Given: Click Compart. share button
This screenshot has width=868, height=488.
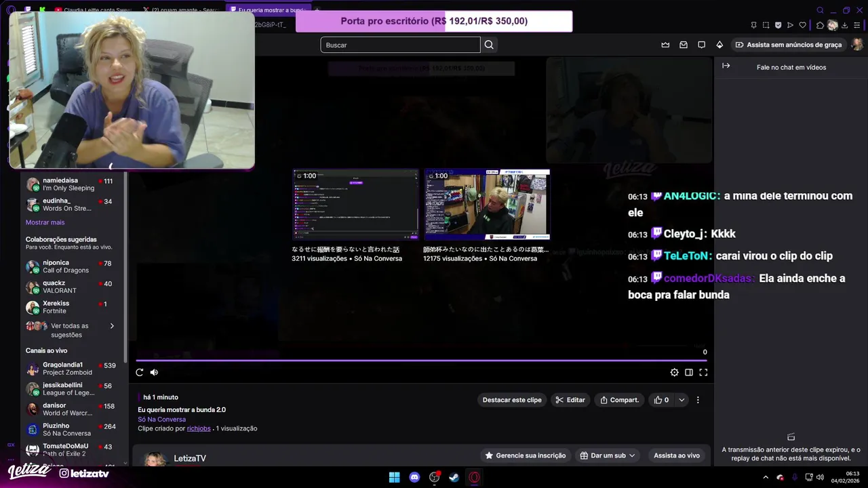Looking at the screenshot, I should click(620, 400).
